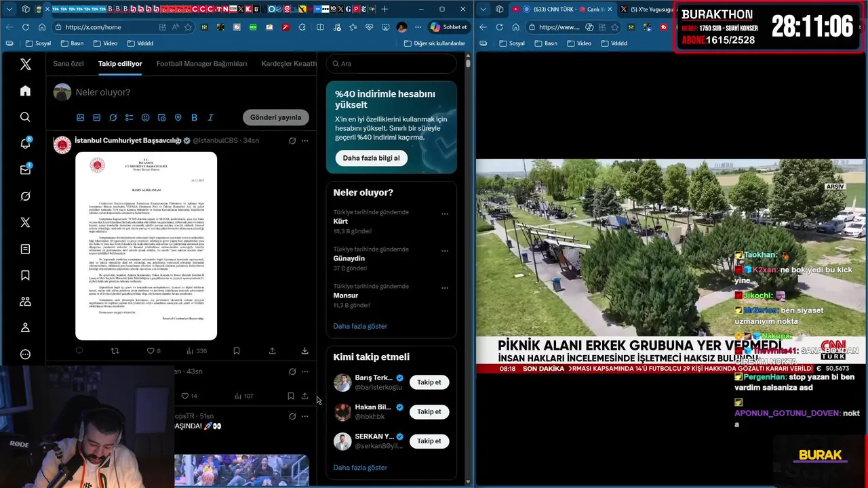Follow Barış Terkoğlu with Takip et
Image resolution: width=868 pixels, height=488 pixels.
click(x=429, y=382)
